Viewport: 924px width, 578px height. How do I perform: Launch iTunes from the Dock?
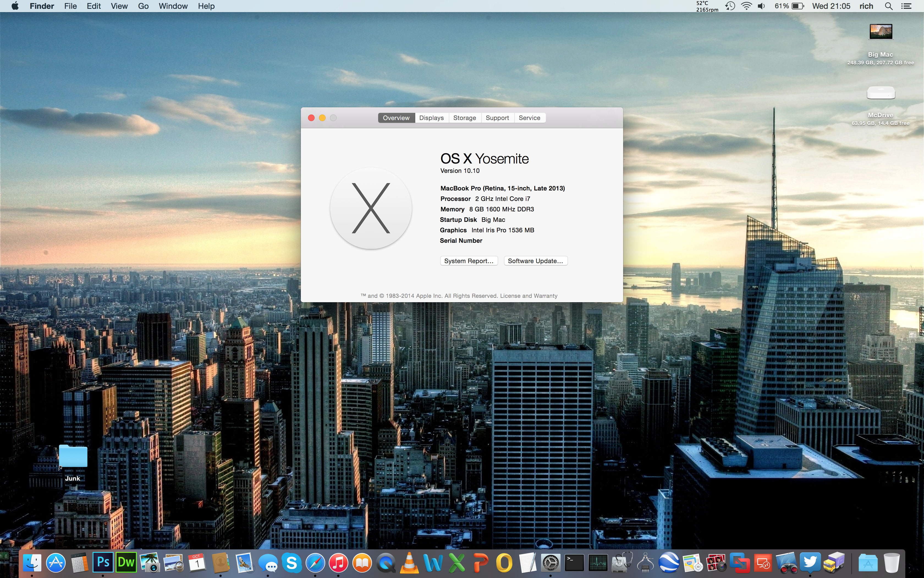[339, 563]
